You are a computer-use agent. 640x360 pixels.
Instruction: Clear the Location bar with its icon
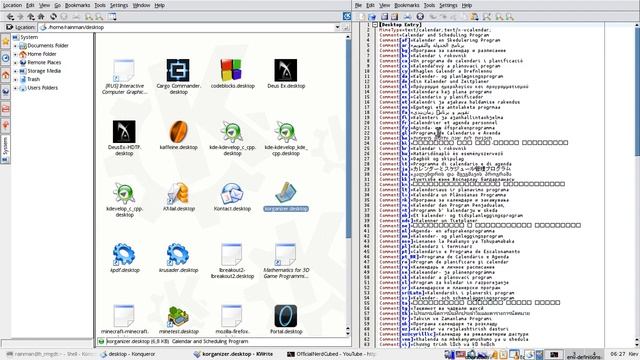point(9,27)
